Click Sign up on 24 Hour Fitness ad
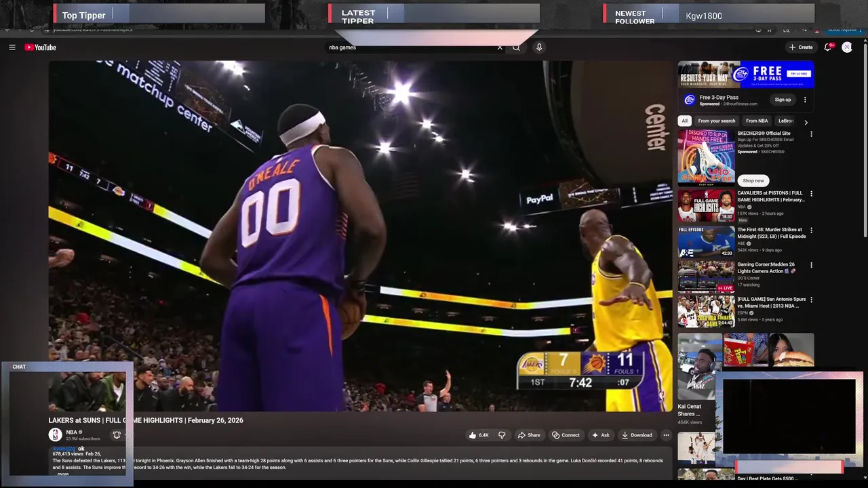 [x=783, y=100]
